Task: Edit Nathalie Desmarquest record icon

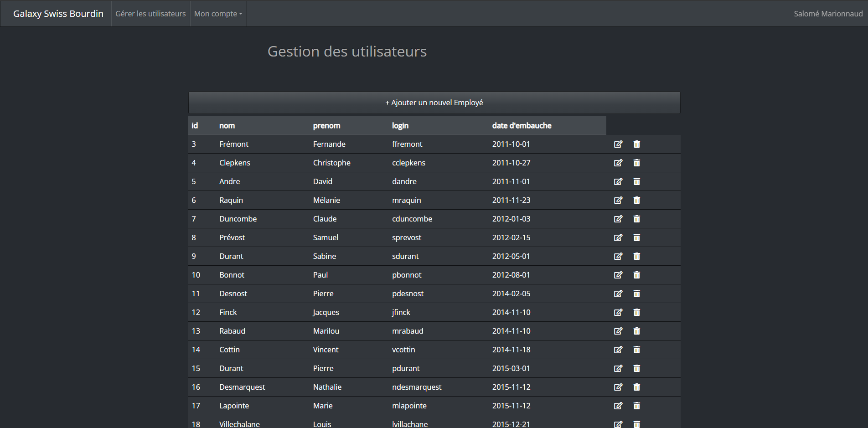Action: click(618, 387)
